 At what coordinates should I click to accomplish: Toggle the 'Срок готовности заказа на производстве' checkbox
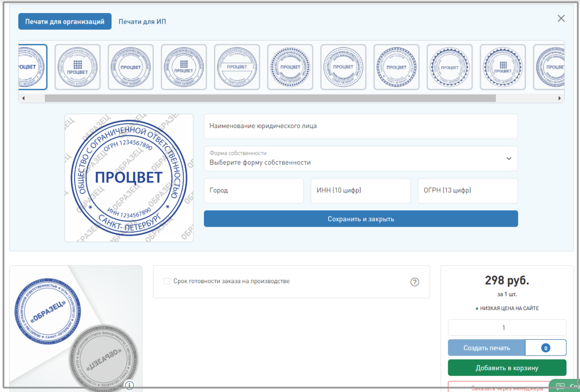coord(167,281)
